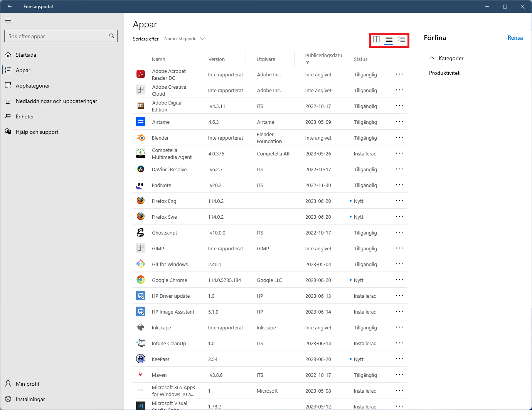This screenshot has height=410, width=532.
Task: Click the 2022-11-30 date for EndNote
Action: coord(318,185)
